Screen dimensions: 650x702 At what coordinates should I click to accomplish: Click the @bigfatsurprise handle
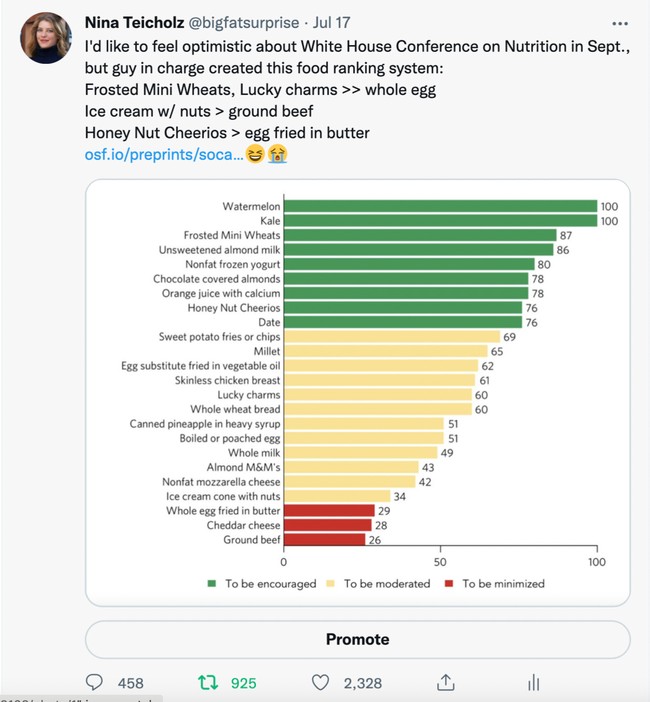(x=249, y=22)
